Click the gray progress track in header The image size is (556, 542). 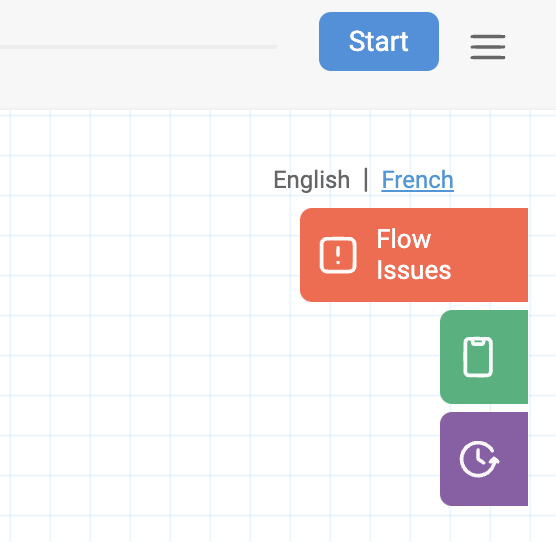tap(138, 47)
